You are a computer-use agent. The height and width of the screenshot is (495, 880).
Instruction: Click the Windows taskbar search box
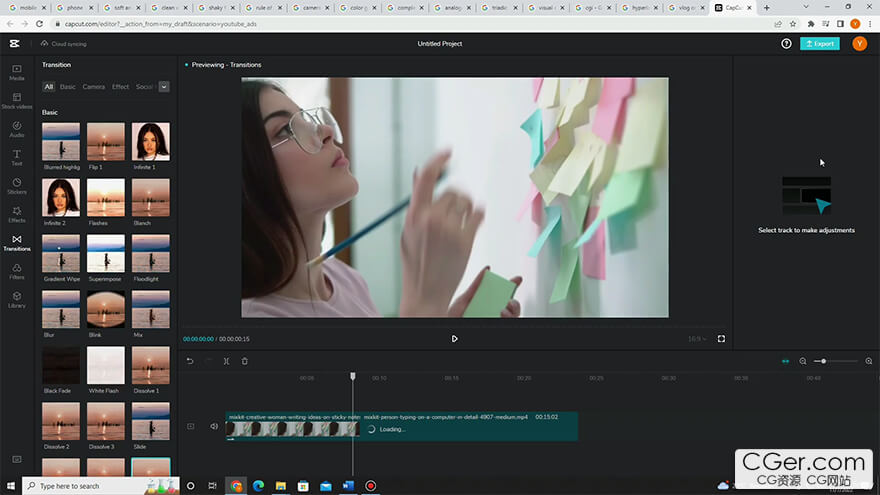point(101,486)
